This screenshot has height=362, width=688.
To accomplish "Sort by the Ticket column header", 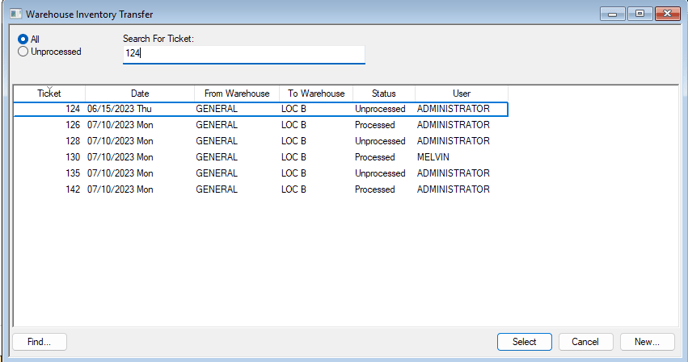I will pos(49,93).
